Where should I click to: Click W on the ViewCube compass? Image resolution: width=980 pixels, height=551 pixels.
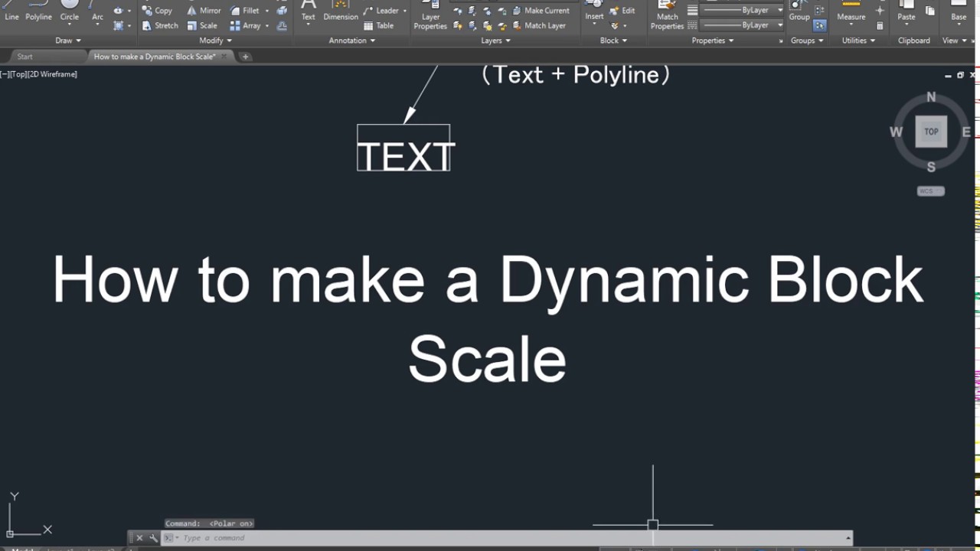point(896,132)
